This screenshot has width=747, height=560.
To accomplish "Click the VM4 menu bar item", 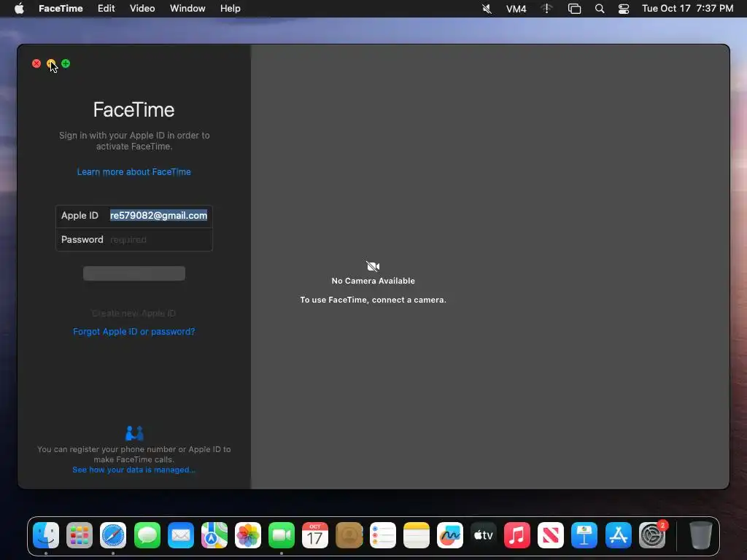I will [516, 9].
